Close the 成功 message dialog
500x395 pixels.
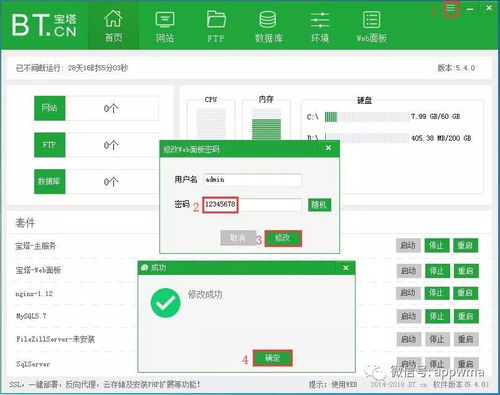coord(346,268)
